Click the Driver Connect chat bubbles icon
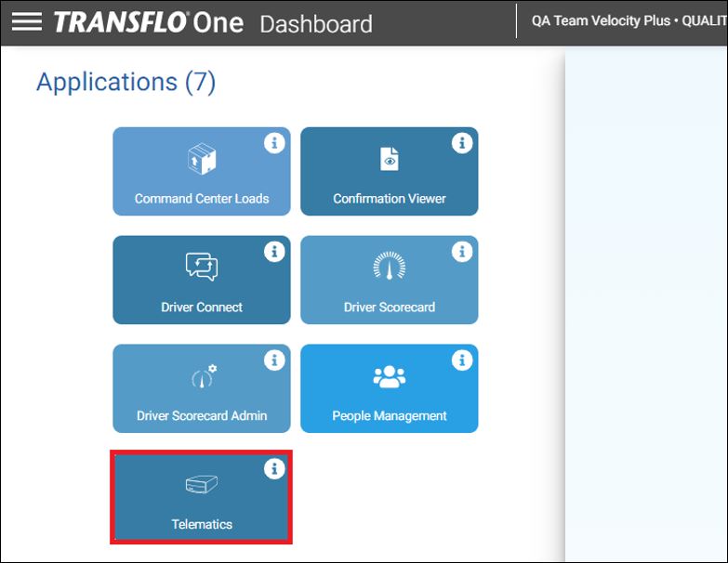The image size is (728, 563). pyautogui.click(x=202, y=267)
